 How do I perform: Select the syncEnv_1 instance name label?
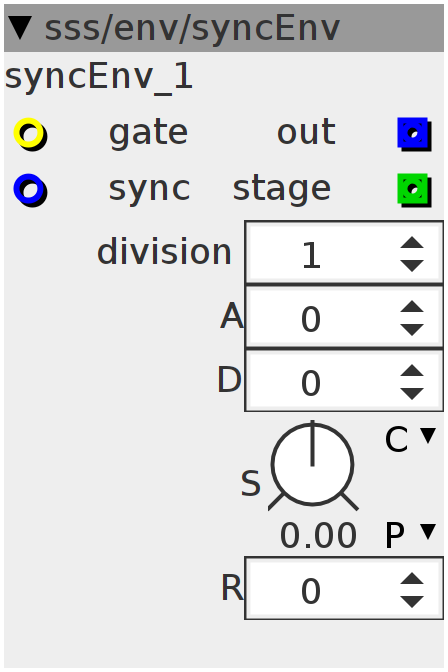99,77
